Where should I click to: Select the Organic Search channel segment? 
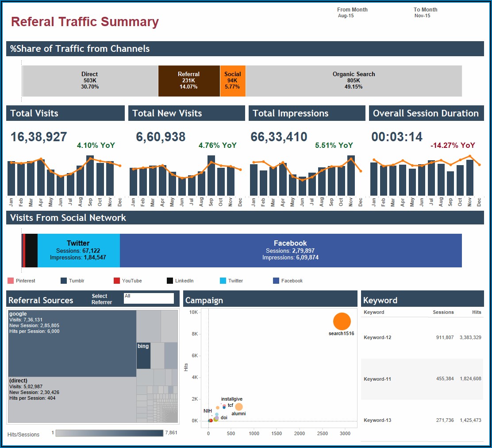[354, 81]
